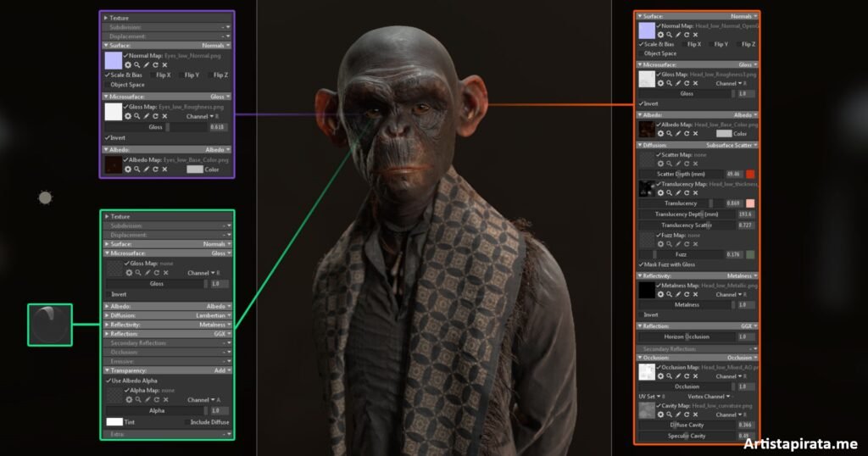This screenshot has width=868, height=456.
Task: Enable Object Space in Head material panel
Action: pos(642,53)
